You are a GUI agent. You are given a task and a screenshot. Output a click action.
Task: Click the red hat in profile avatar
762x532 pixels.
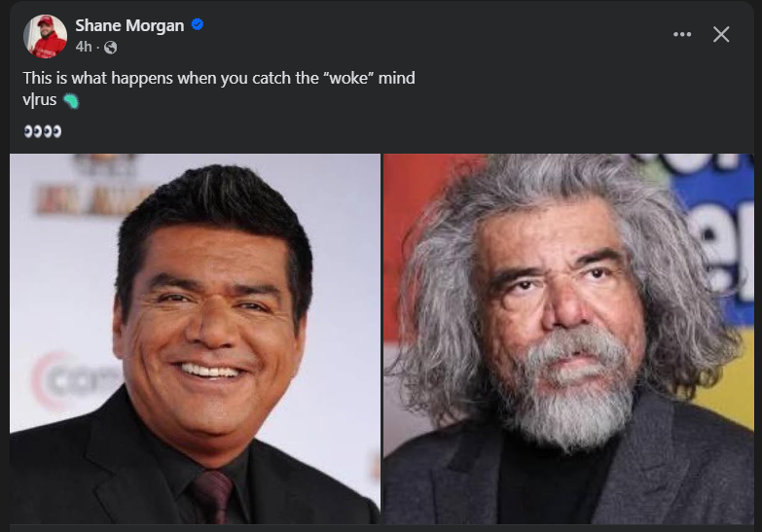pyautogui.click(x=45, y=20)
